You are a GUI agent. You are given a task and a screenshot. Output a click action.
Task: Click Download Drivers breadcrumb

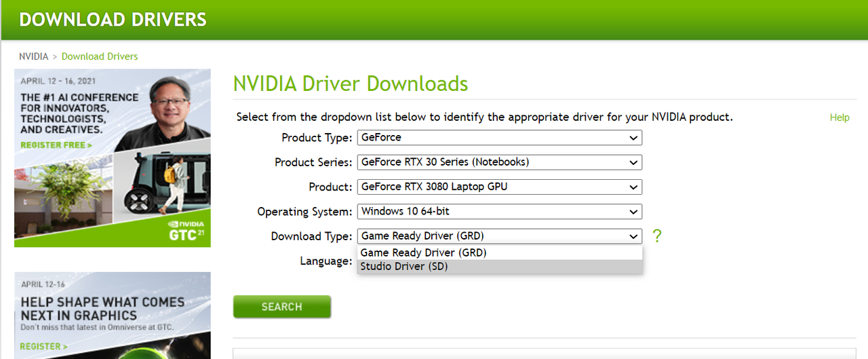(100, 56)
